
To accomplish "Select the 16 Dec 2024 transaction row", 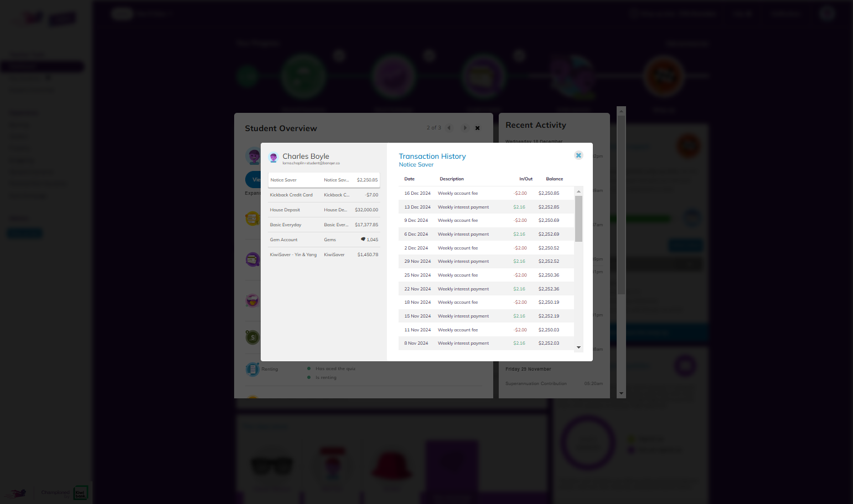I will [x=486, y=193].
